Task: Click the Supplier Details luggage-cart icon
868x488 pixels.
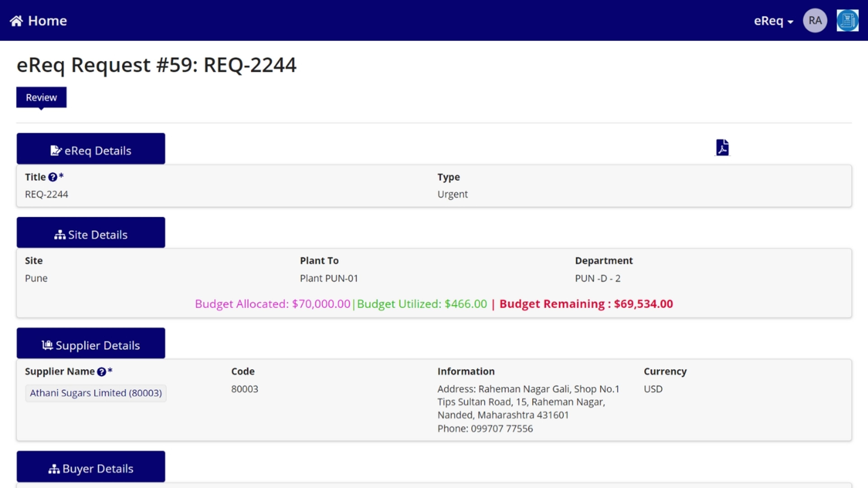Action: [x=47, y=345]
